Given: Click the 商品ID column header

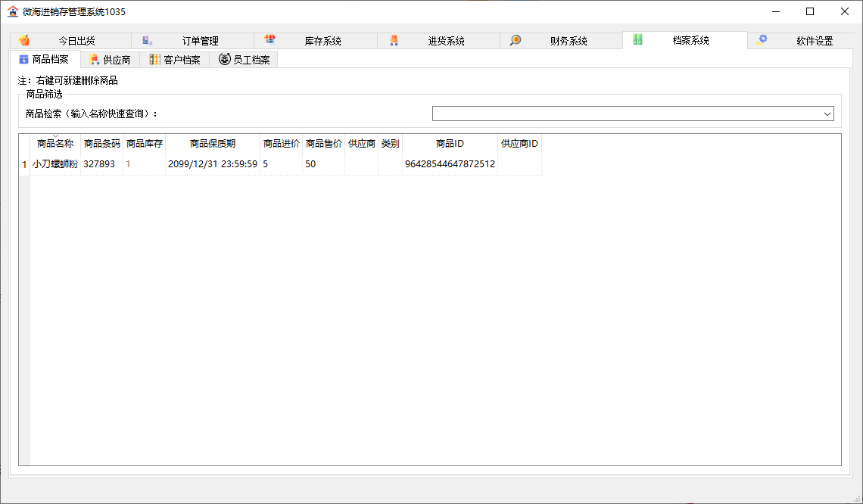Looking at the screenshot, I should click(450, 144).
